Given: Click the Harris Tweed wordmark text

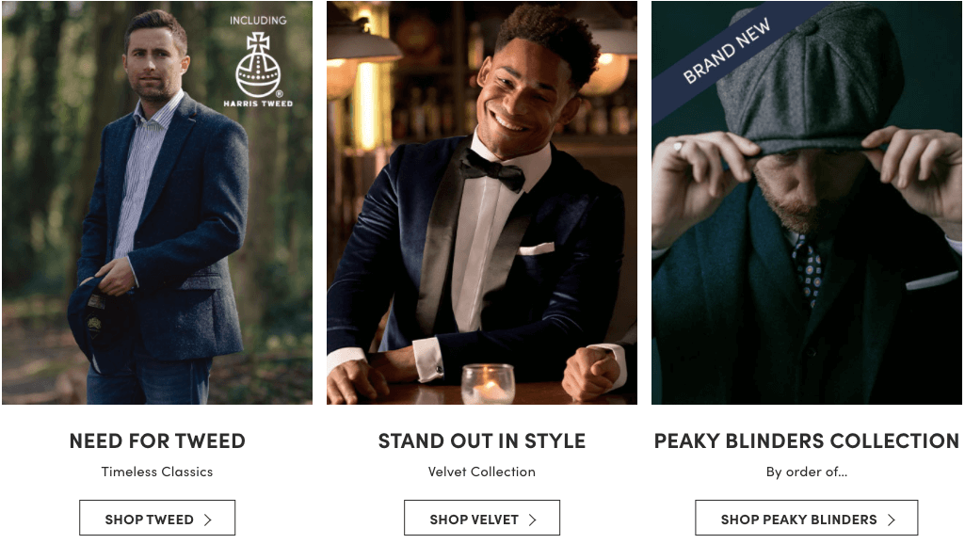Looking at the screenshot, I should (258, 103).
